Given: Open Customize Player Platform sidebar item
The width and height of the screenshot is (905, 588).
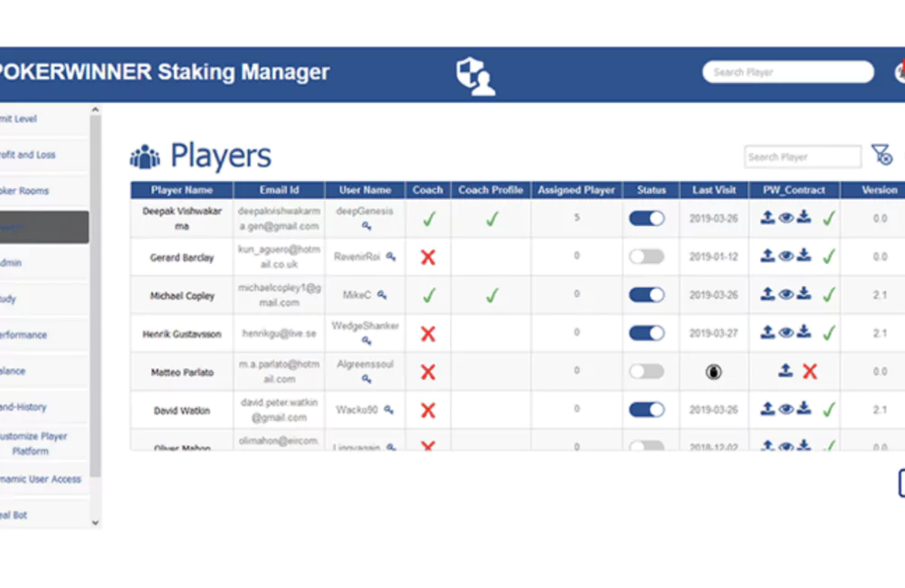Looking at the screenshot, I should tap(43, 443).
